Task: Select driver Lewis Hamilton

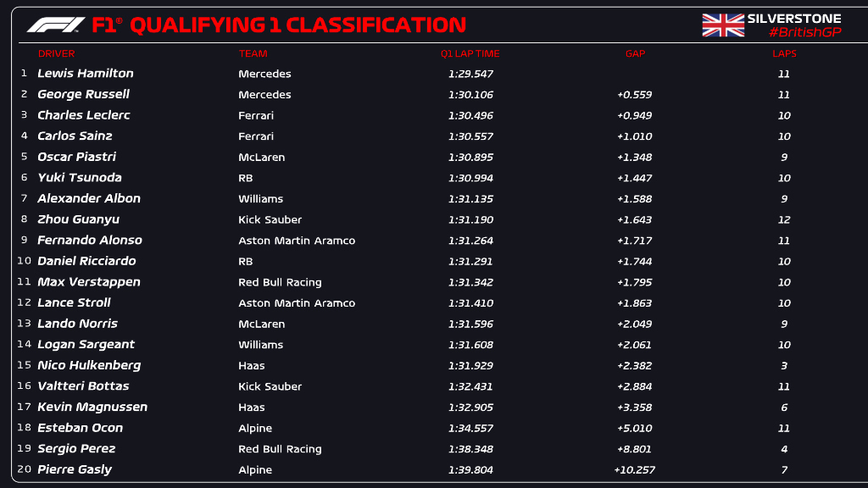Action: (x=86, y=74)
